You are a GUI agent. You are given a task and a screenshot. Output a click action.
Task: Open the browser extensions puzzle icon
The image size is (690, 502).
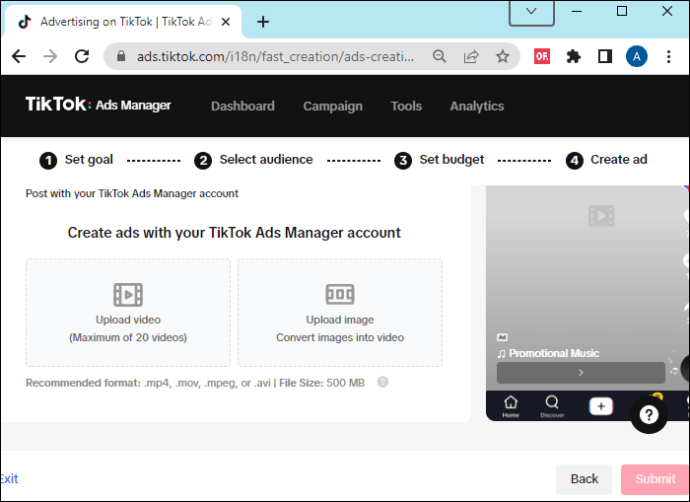(573, 56)
